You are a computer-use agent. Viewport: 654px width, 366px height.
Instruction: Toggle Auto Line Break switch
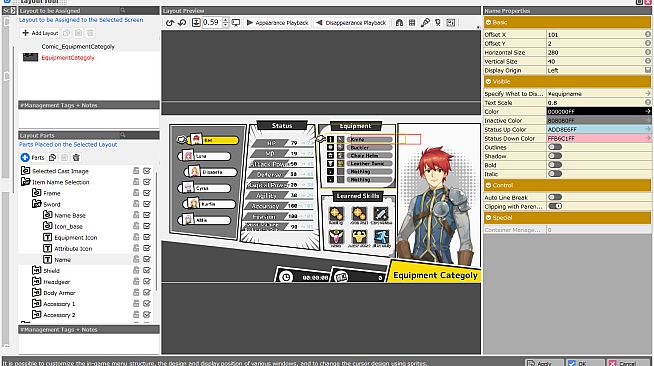pos(555,197)
